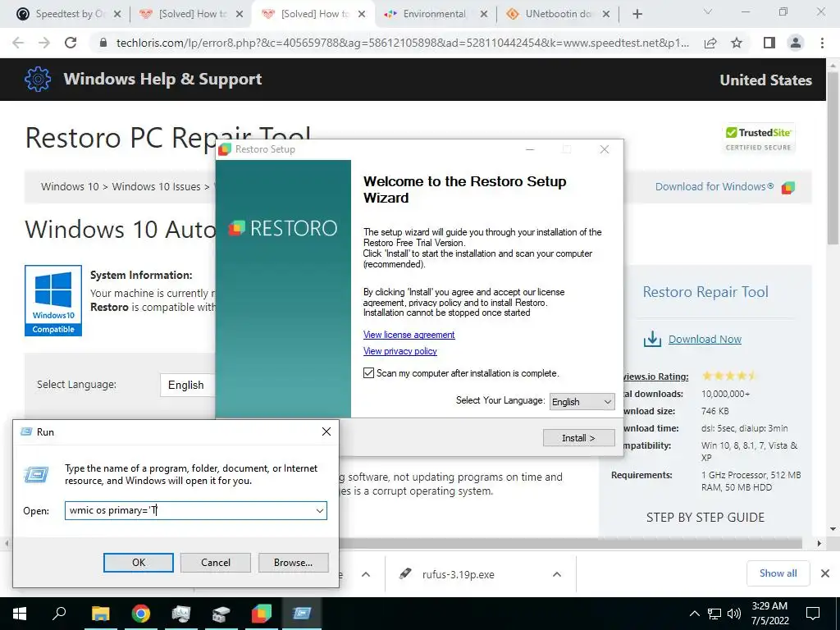The image size is (840, 630).
Task: Open taskbar search
Action: point(59,614)
